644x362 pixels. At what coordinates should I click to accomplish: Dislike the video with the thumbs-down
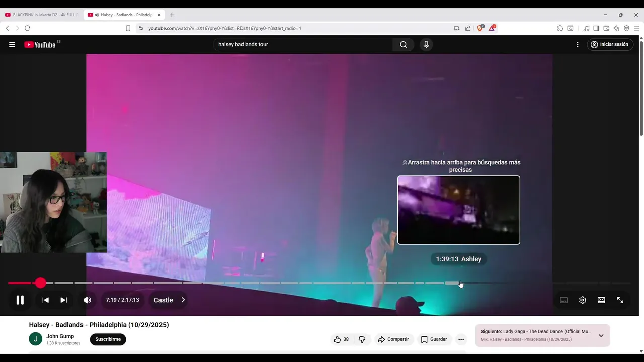click(x=362, y=339)
